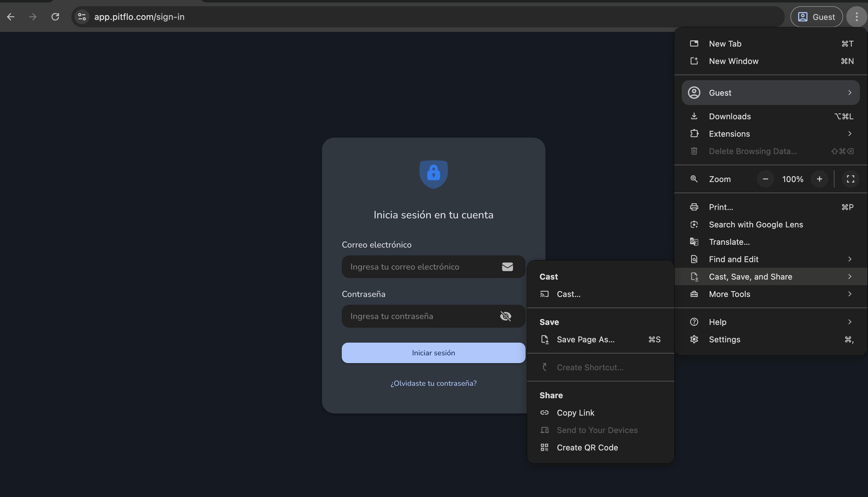Click the Correo electrónico input field
This screenshot has height=497, width=868.
click(x=433, y=267)
